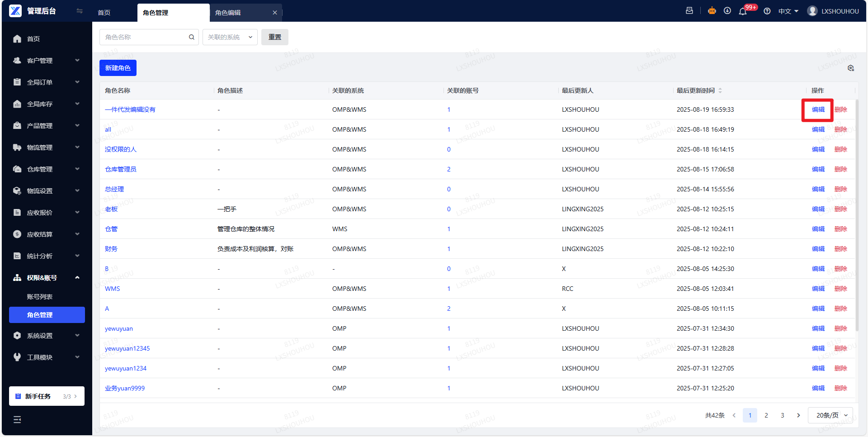Click 编辑 for the 仓库管理员 role
868x437 pixels.
(x=818, y=169)
